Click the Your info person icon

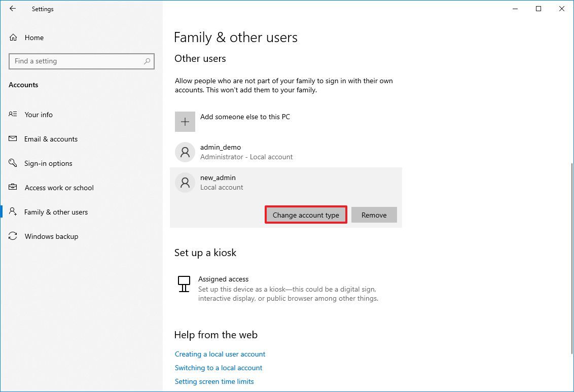point(12,115)
